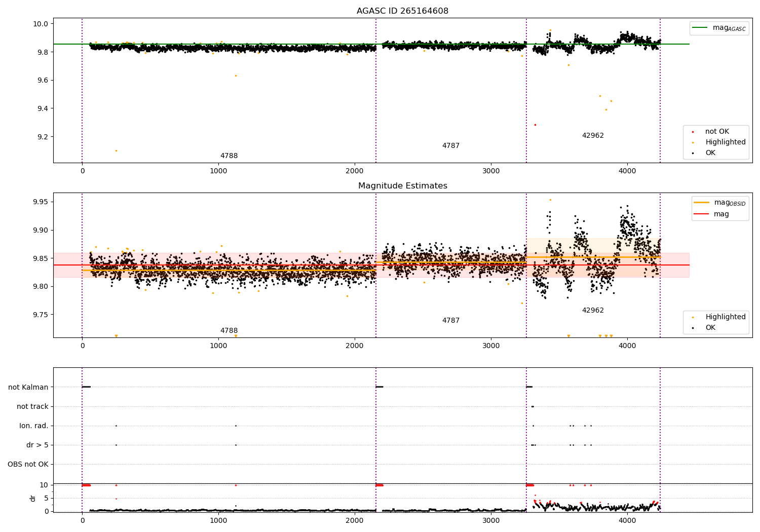Click the '9.85' y-axis tick label
Screen dimensions: 760x532
click(x=41, y=258)
